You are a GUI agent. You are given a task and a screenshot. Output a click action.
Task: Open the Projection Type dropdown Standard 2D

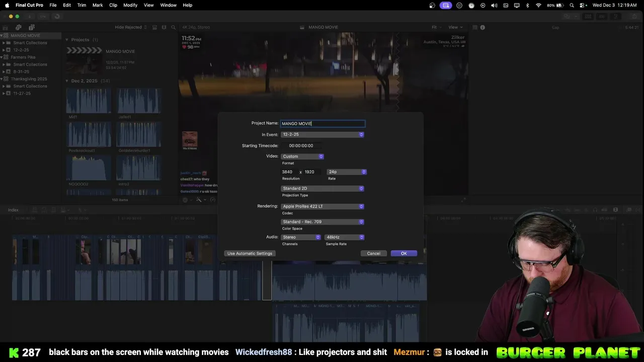tap(323, 189)
